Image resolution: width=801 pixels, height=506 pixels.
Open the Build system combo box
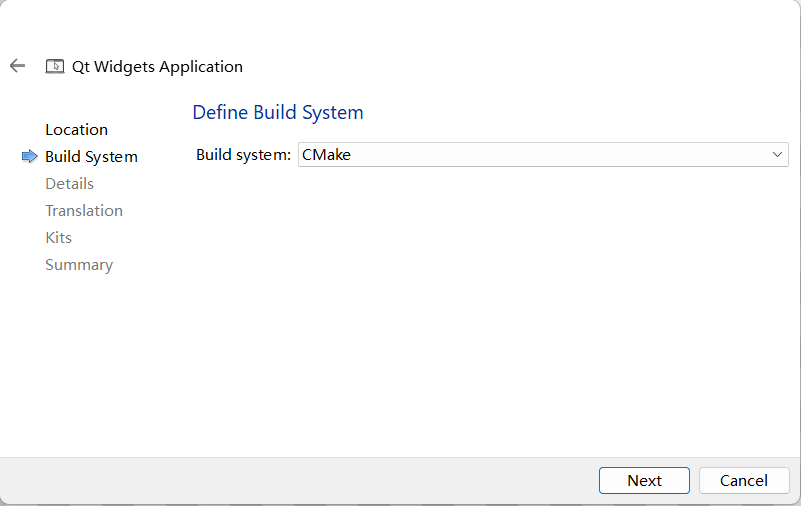543,155
